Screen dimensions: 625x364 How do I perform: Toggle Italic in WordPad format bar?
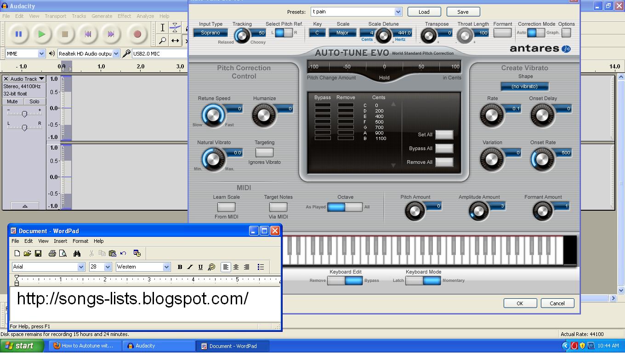tap(190, 267)
